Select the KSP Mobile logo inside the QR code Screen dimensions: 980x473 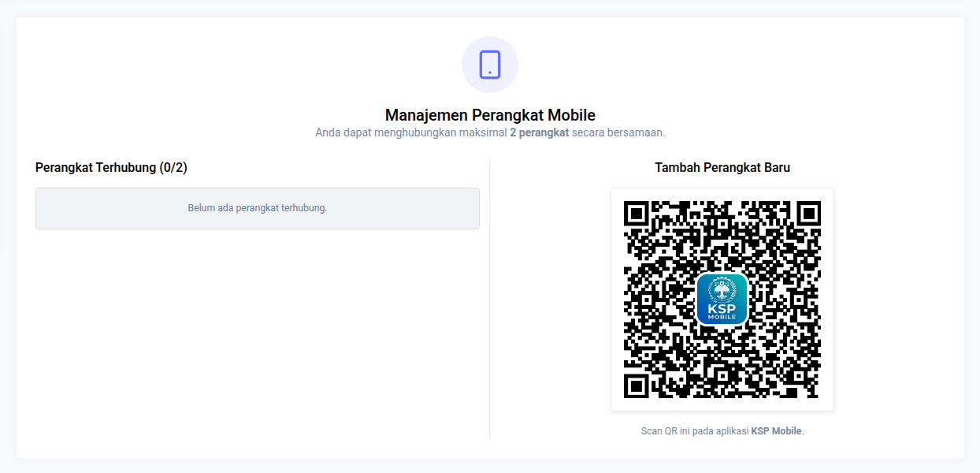[722, 300]
